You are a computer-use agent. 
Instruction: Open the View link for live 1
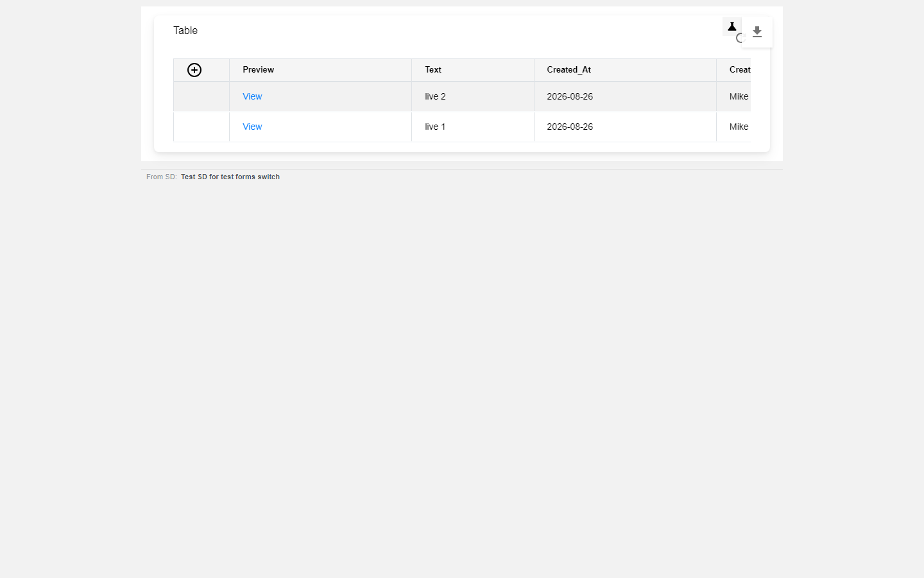pyautogui.click(x=252, y=127)
